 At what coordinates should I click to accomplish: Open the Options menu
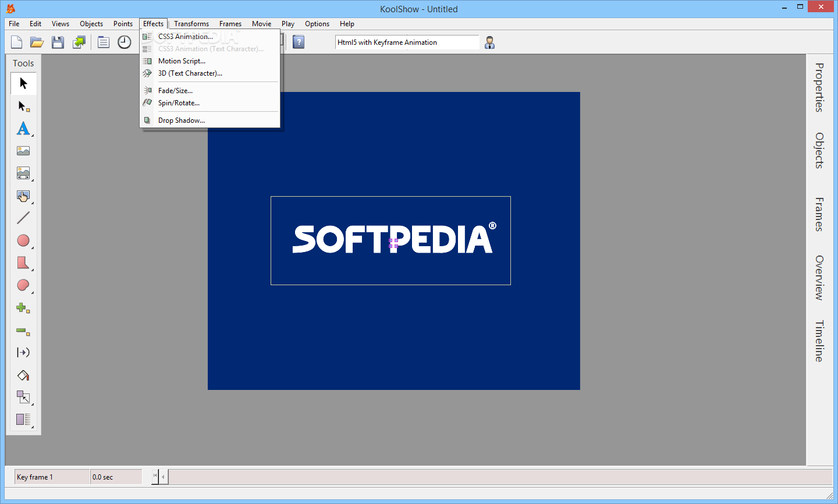click(317, 24)
